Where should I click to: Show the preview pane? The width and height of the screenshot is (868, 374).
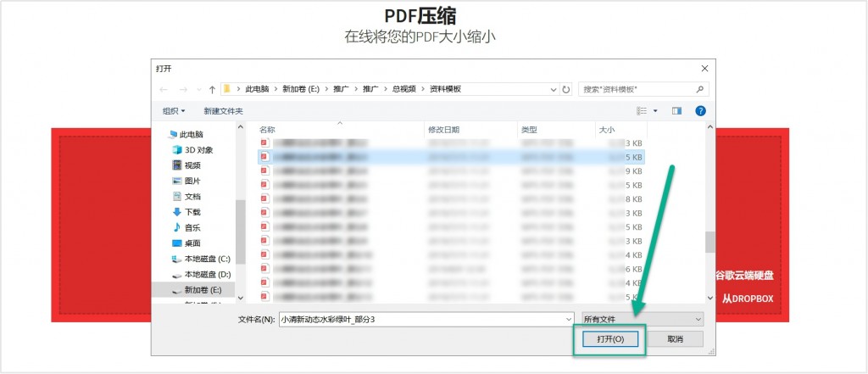coord(676,111)
